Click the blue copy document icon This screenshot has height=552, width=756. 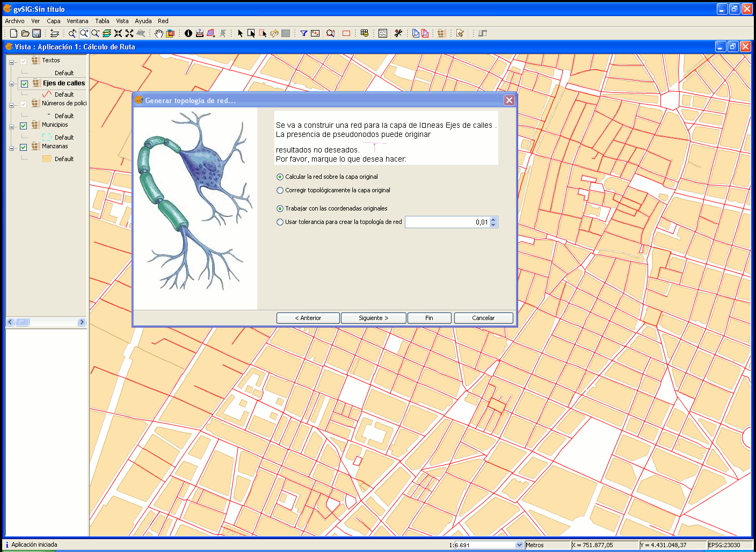[416, 33]
